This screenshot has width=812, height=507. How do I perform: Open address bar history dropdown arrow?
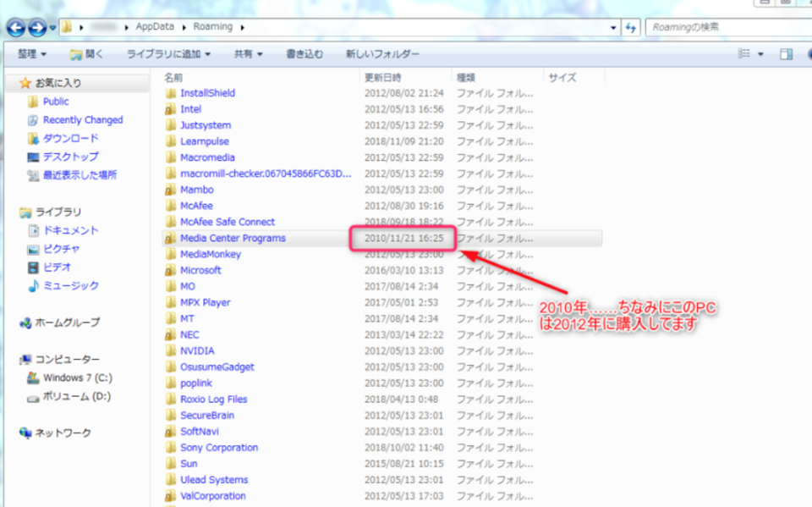(x=613, y=27)
